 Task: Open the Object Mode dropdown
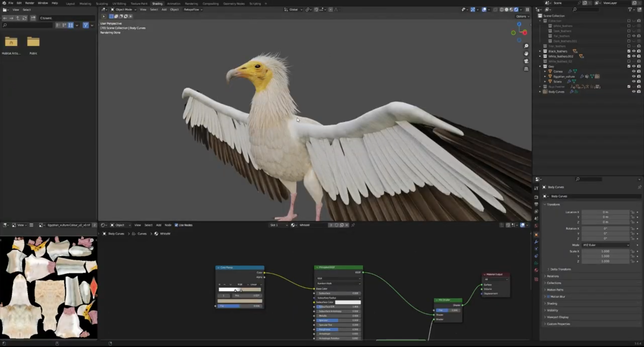click(x=123, y=10)
